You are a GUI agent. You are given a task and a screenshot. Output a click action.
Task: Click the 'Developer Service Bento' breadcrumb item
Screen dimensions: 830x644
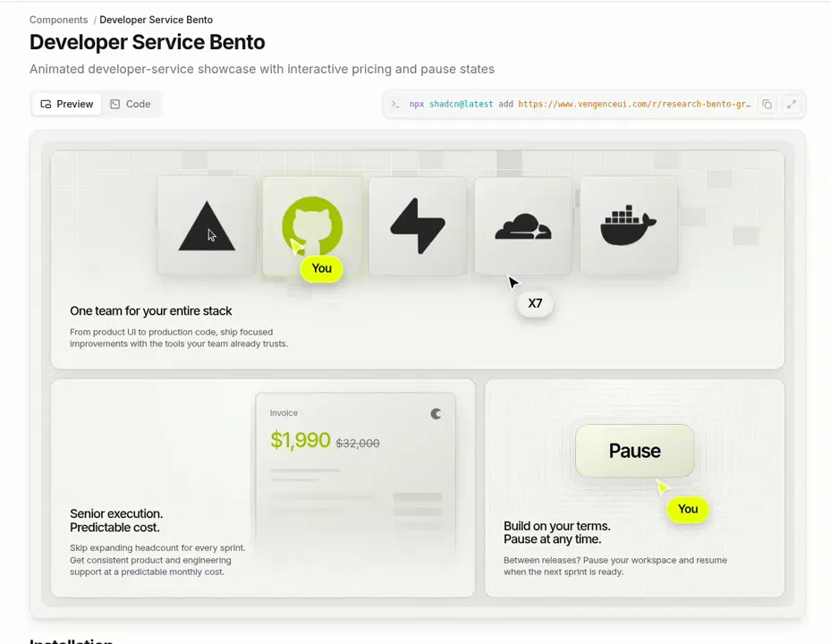click(x=157, y=20)
